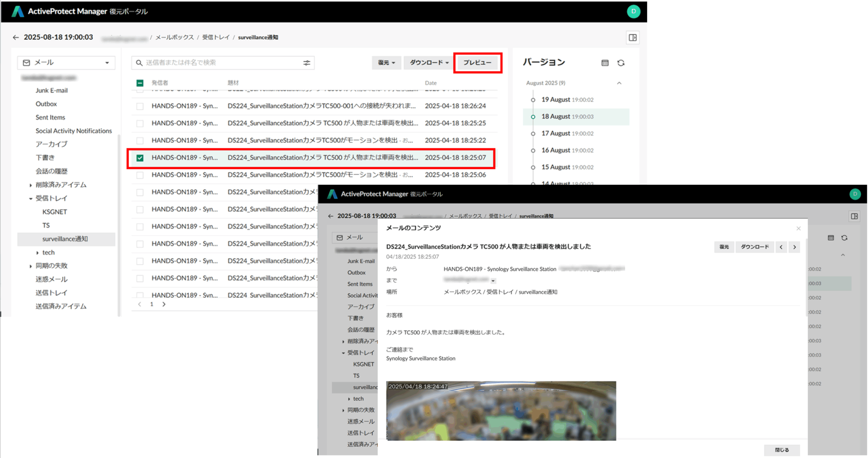Expand the 同期の失敗 folder in main window
Screen dimensions: 868x458
click(31, 266)
